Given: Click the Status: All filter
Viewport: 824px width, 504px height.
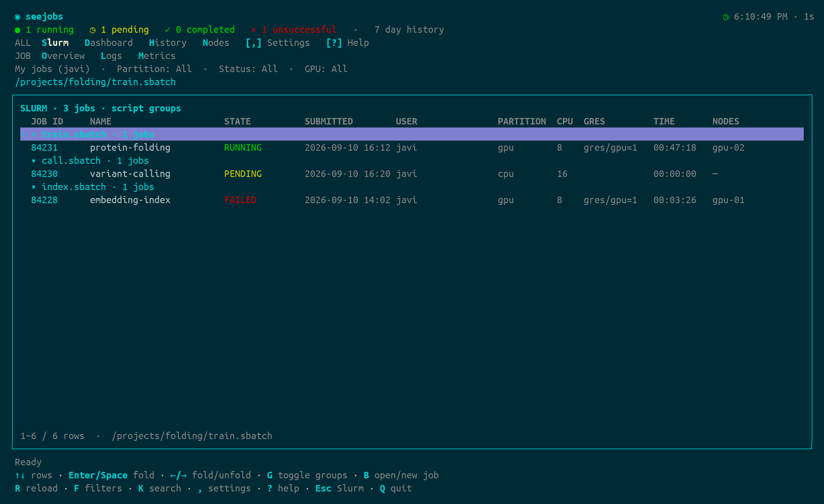Looking at the screenshot, I should 248,69.
